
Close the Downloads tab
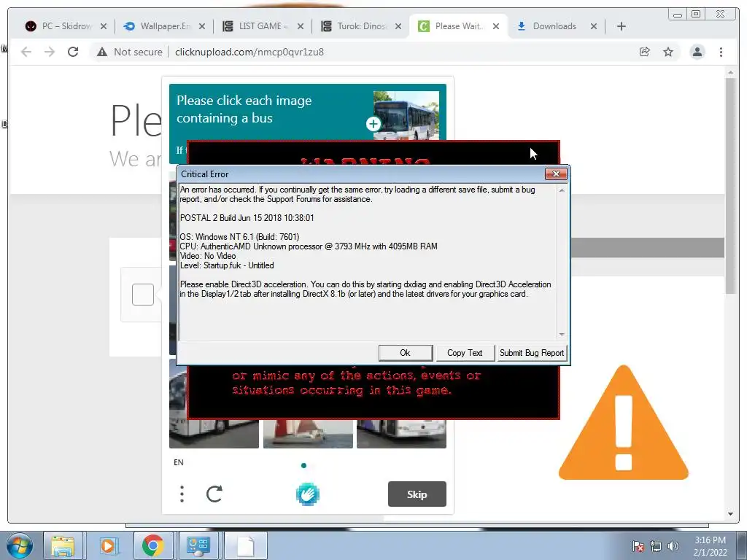pyautogui.click(x=594, y=26)
